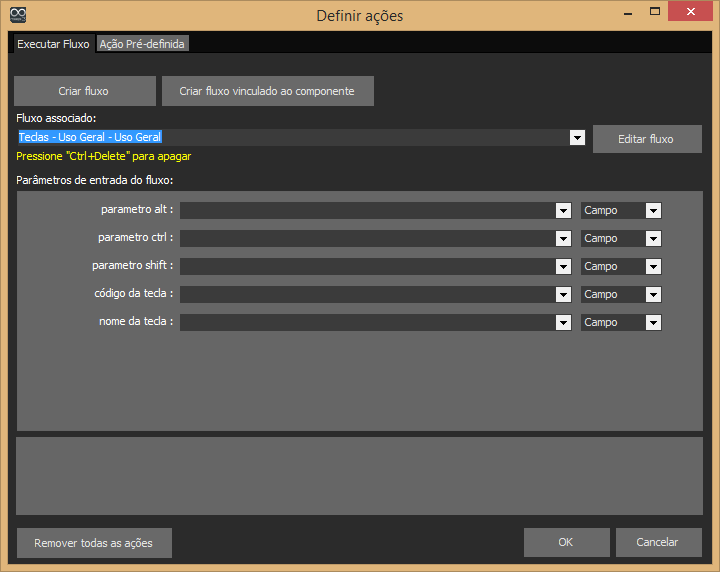Viewport: 720px width, 572px height.
Task: Click Remover todas as ações button
Action: coord(94,543)
